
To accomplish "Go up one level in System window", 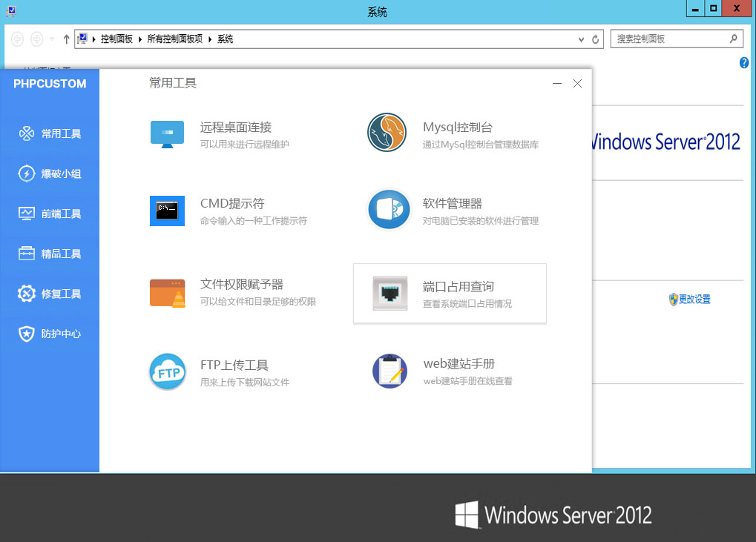I will (x=66, y=39).
